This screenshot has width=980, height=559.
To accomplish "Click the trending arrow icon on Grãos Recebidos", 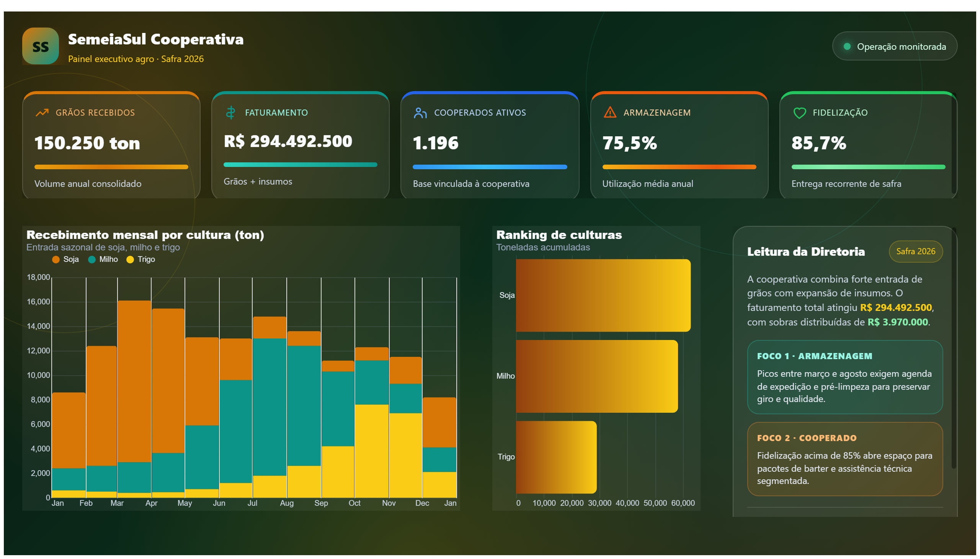I will click(42, 113).
